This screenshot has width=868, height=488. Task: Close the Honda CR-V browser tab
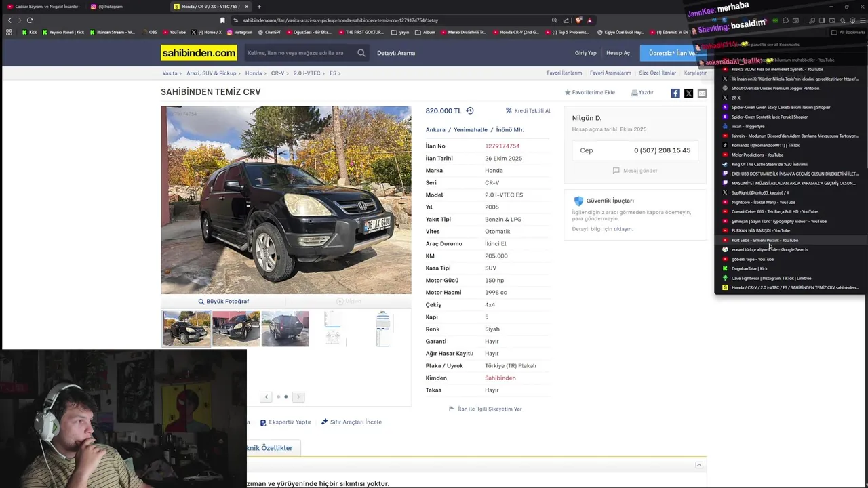pos(246,7)
